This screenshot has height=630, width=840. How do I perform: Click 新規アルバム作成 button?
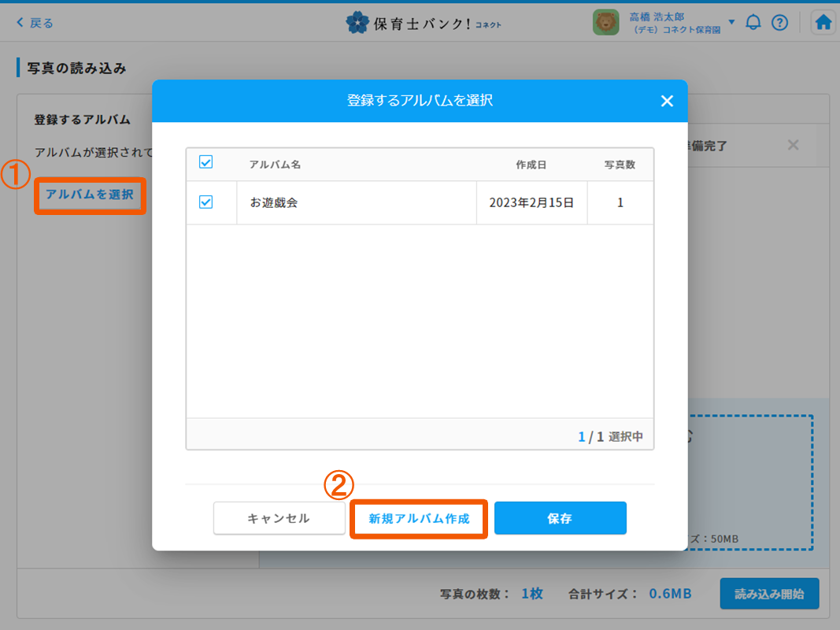pos(419,519)
